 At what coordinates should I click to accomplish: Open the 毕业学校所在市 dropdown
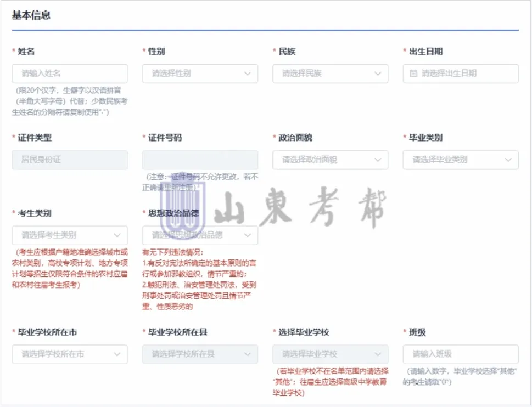[x=70, y=354]
